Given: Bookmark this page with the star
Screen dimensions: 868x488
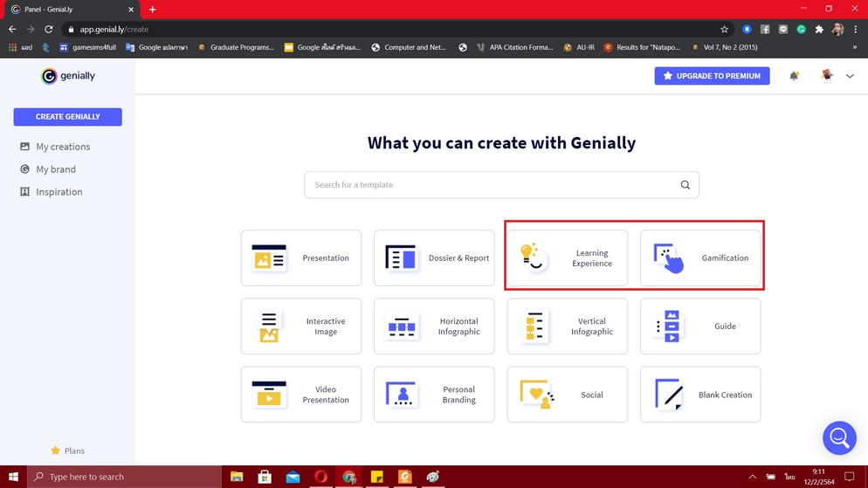Looking at the screenshot, I should [724, 30].
